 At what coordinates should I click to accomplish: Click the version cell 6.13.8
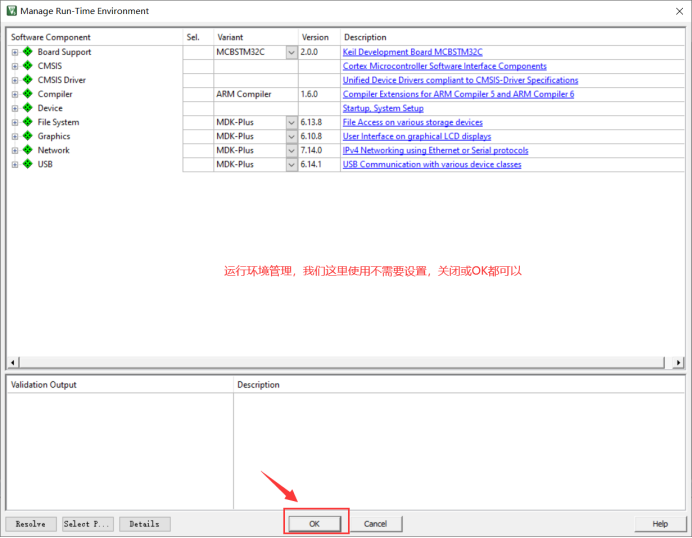tap(319, 122)
